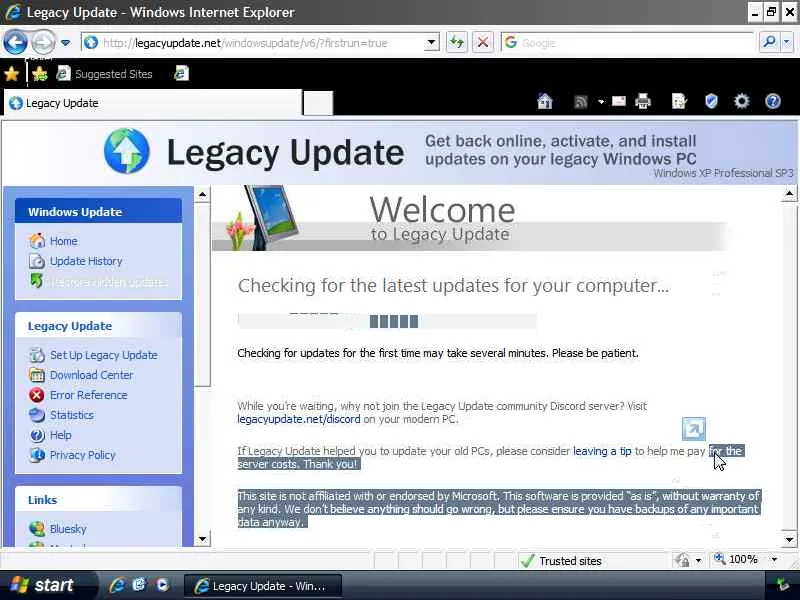The width and height of the screenshot is (800, 600).
Task: Open Bluesky link under Links
Action: click(68, 529)
